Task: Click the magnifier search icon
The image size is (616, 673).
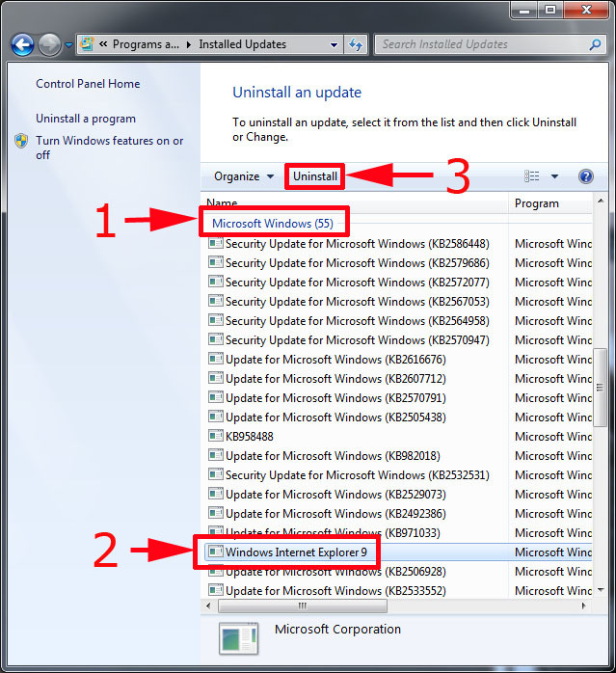Action: [x=595, y=44]
